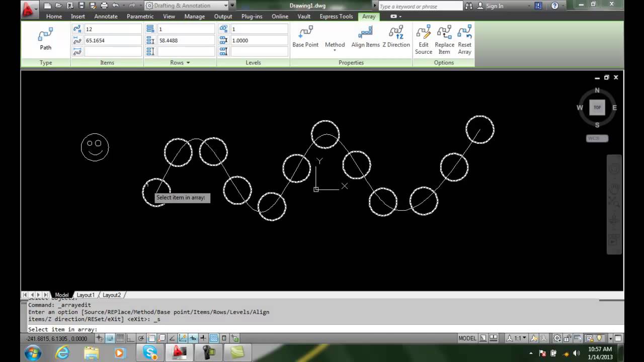
Task: Click the New drawing icon
Action: click(x=47, y=6)
